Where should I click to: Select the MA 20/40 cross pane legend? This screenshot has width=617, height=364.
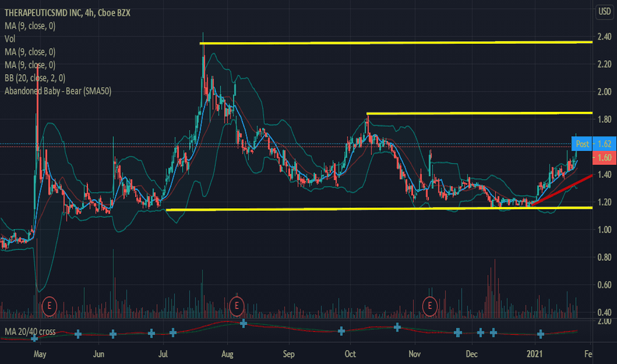tap(30, 332)
